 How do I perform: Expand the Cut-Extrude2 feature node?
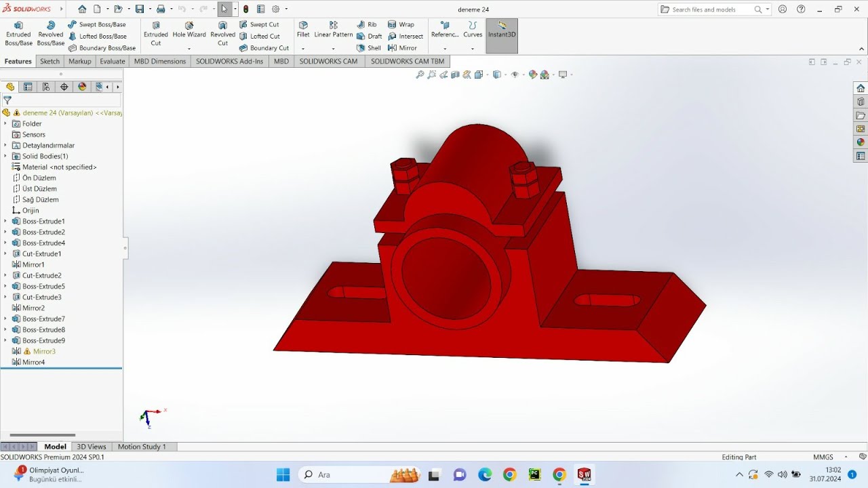5,275
